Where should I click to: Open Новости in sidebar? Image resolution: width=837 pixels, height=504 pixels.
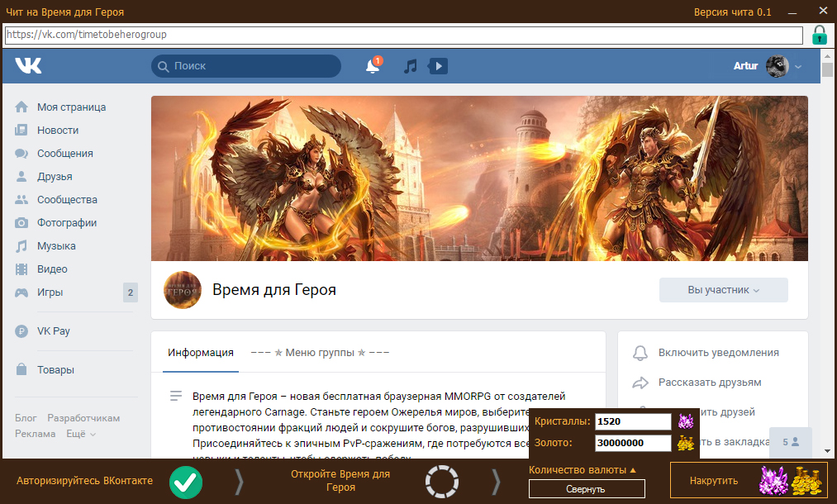[x=58, y=130]
